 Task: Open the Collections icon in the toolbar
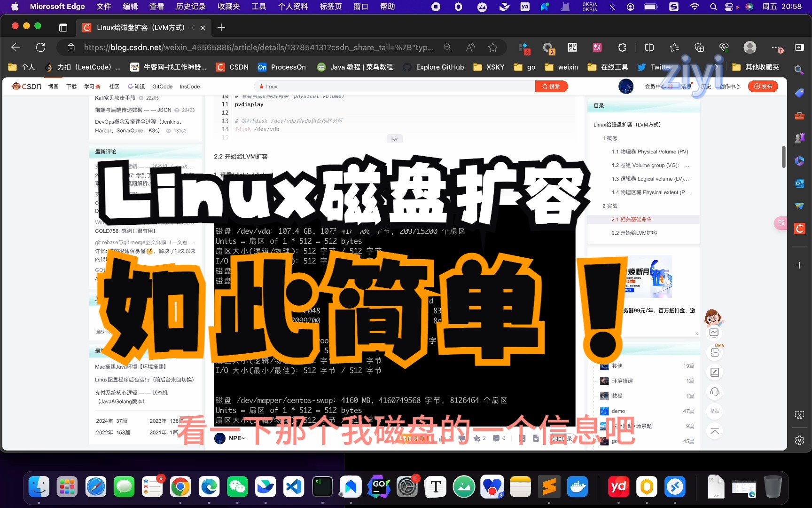[x=699, y=48]
